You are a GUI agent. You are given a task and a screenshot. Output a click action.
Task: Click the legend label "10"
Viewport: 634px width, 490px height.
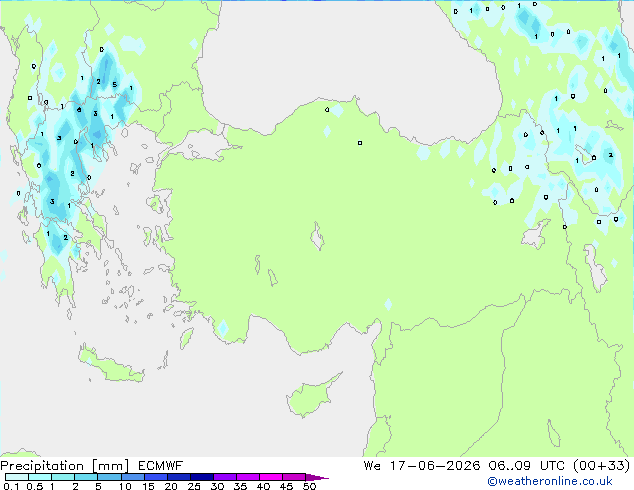click(125, 486)
